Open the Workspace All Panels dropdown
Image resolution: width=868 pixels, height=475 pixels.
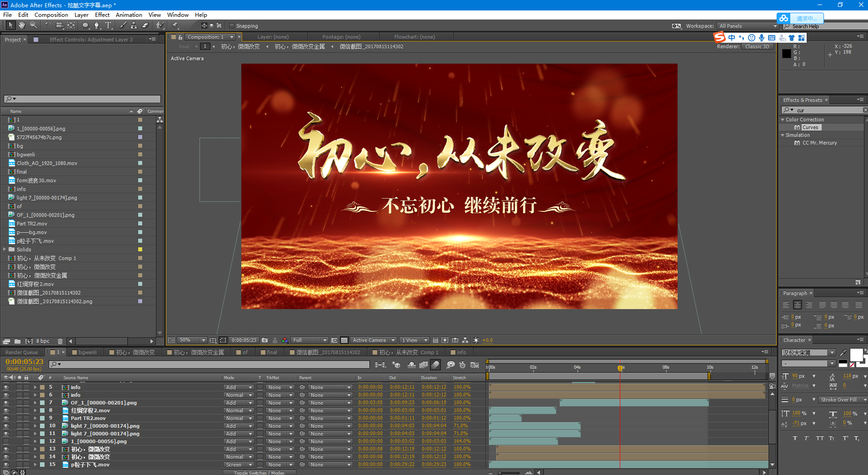pos(748,26)
